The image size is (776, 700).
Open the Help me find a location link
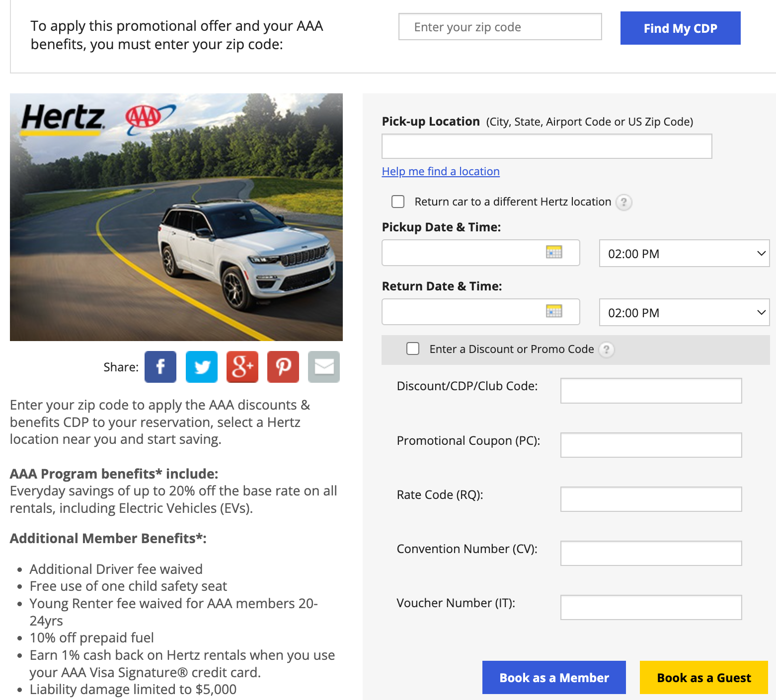pos(440,171)
